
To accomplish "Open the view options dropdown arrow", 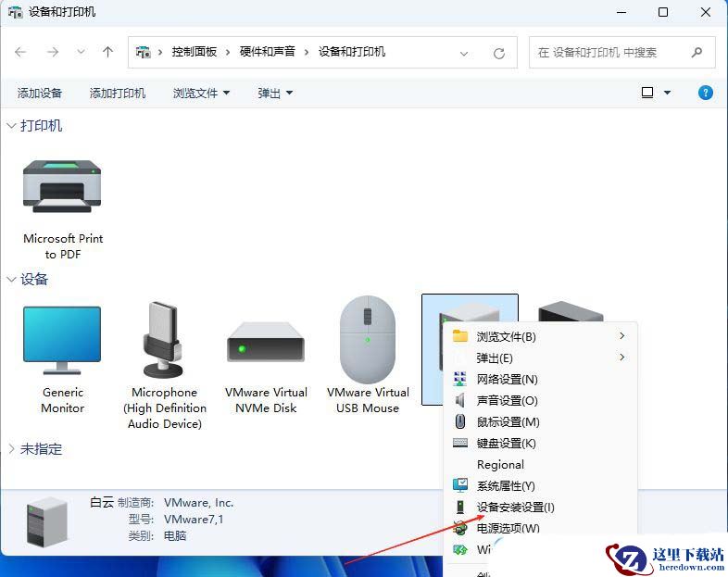I will tap(667, 93).
